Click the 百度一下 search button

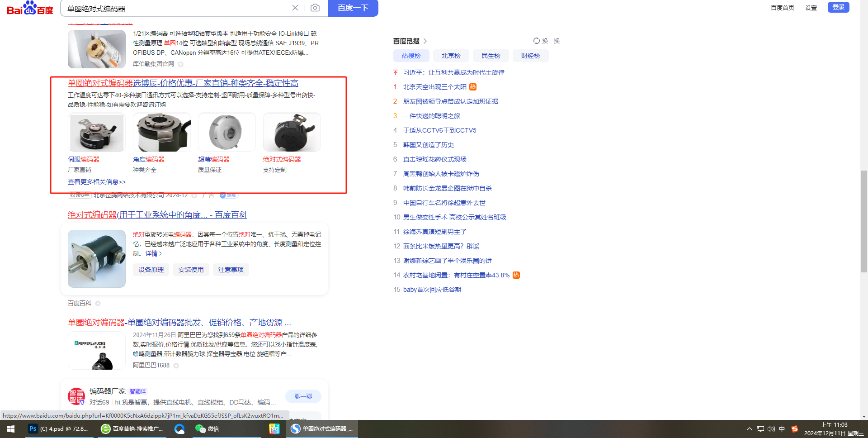[x=353, y=8]
